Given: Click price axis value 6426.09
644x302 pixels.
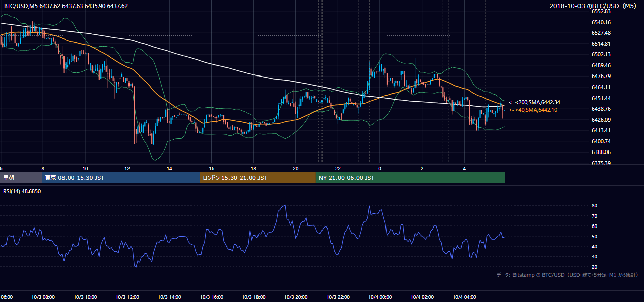Looking at the screenshot, I should pos(601,120).
